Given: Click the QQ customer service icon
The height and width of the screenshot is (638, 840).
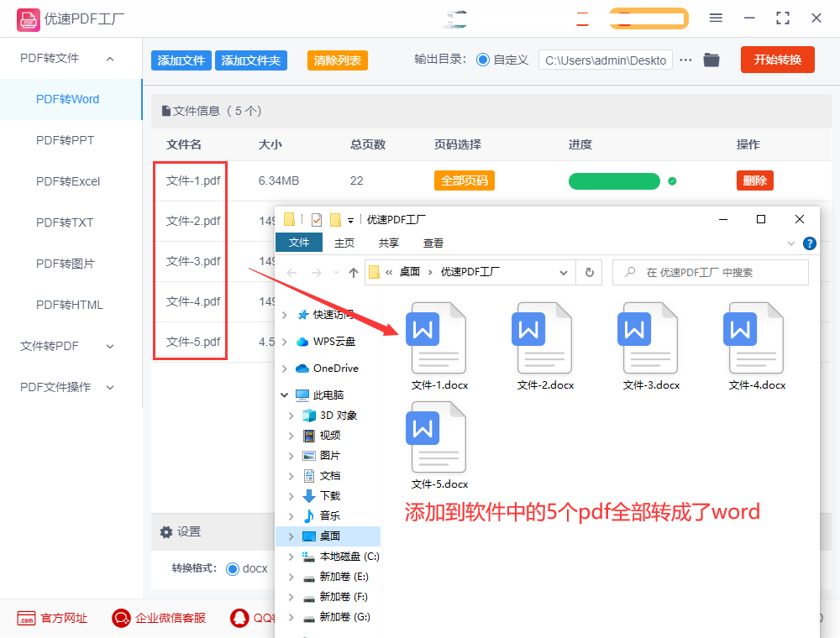Looking at the screenshot, I should 239,618.
